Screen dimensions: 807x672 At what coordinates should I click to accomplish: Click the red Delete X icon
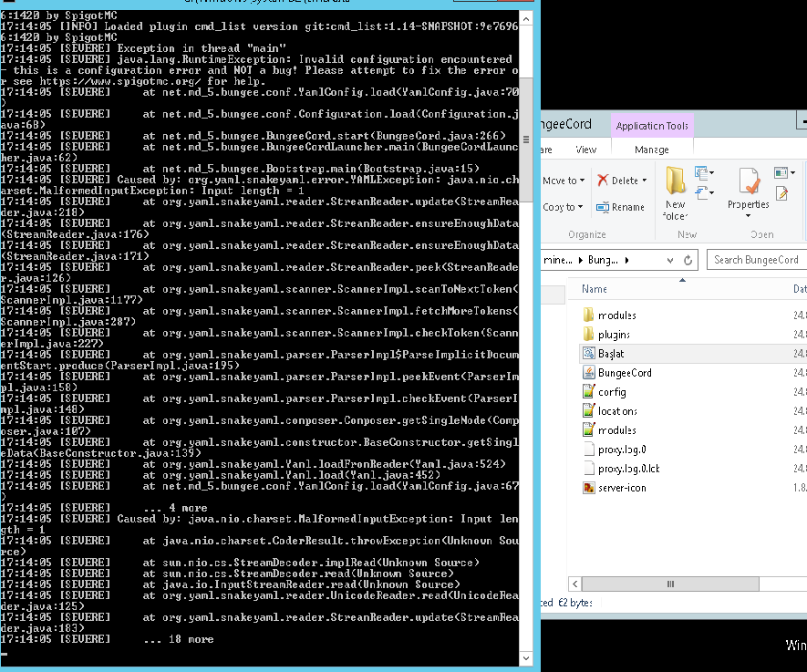click(603, 181)
